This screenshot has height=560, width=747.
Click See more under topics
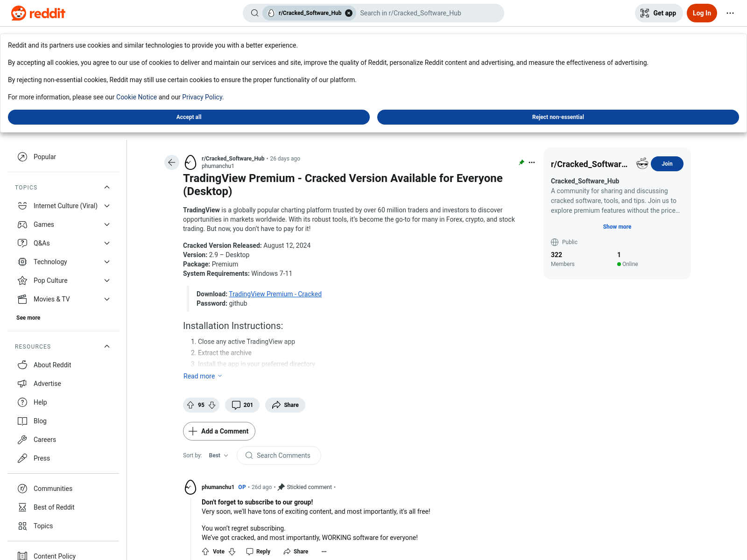[28, 318]
